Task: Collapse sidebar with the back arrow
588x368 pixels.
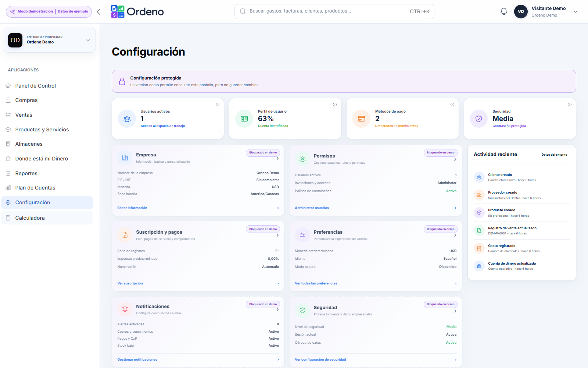Action: (98, 12)
